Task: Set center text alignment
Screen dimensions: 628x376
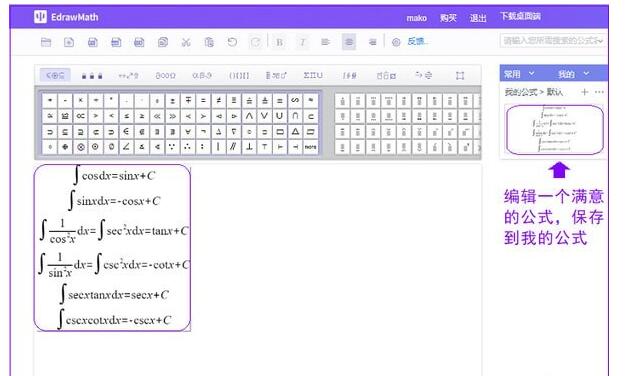Action: tap(349, 42)
